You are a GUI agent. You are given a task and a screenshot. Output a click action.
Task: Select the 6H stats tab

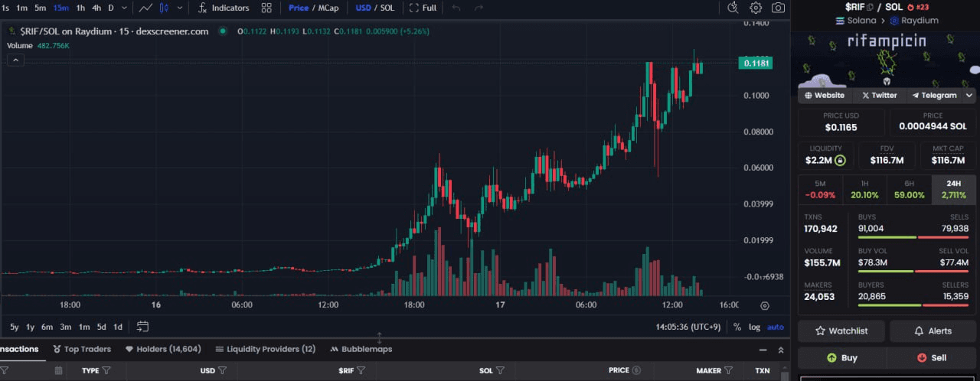tap(910, 190)
